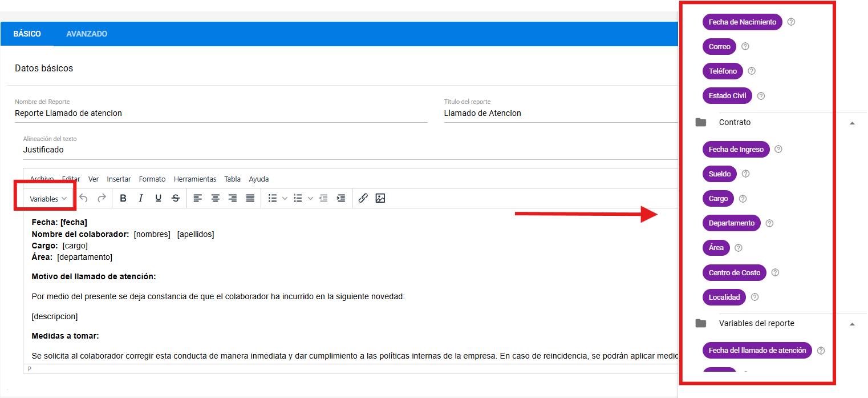Insert the Fecha de Ingreso variable
This screenshot has height=398, width=868.
736,150
